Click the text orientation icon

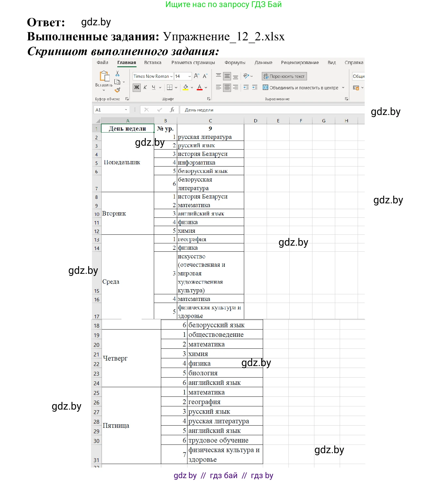246,76
